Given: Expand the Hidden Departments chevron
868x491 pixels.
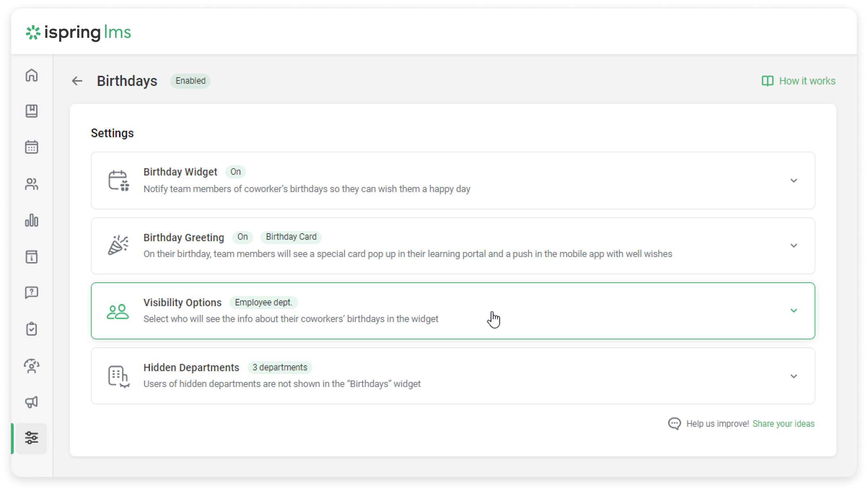Looking at the screenshot, I should (x=793, y=376).
